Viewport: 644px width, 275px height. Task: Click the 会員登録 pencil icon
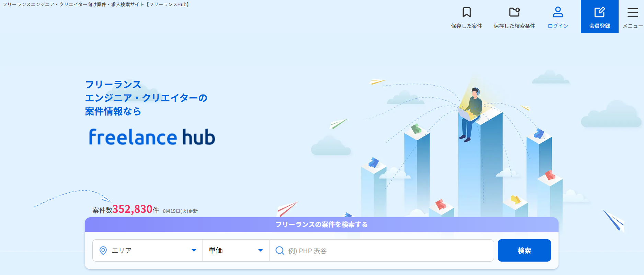tap(600, 12)
